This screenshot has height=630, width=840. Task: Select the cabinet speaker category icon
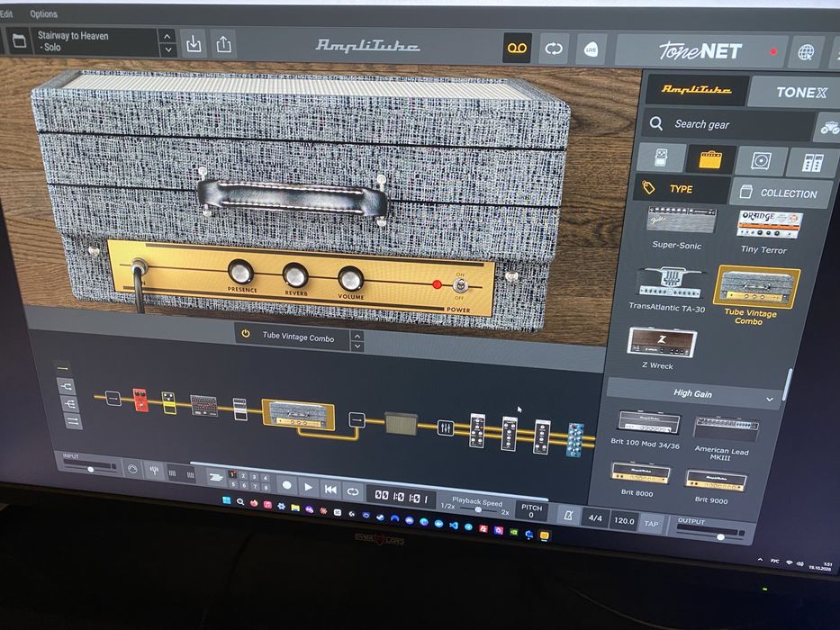click(x=761, y=161)
